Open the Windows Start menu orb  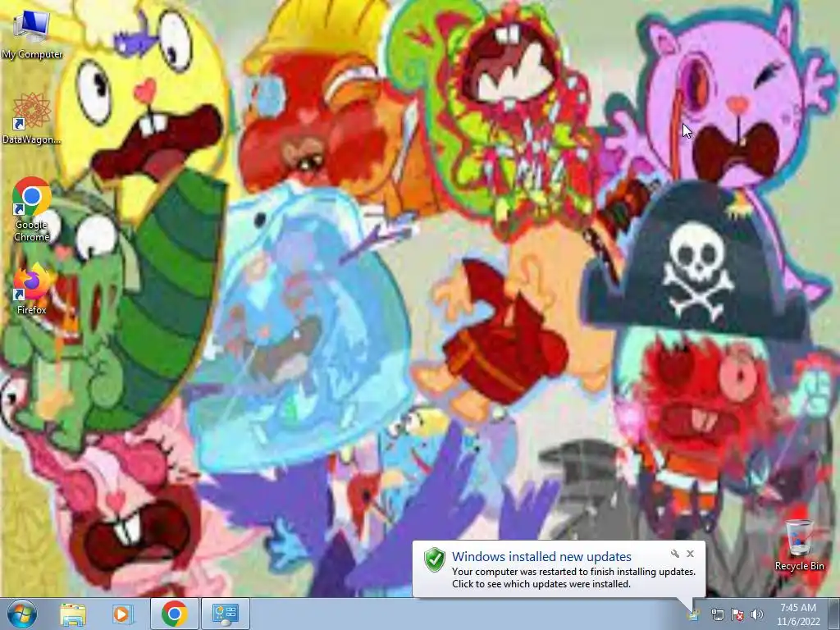coord(22,614)
